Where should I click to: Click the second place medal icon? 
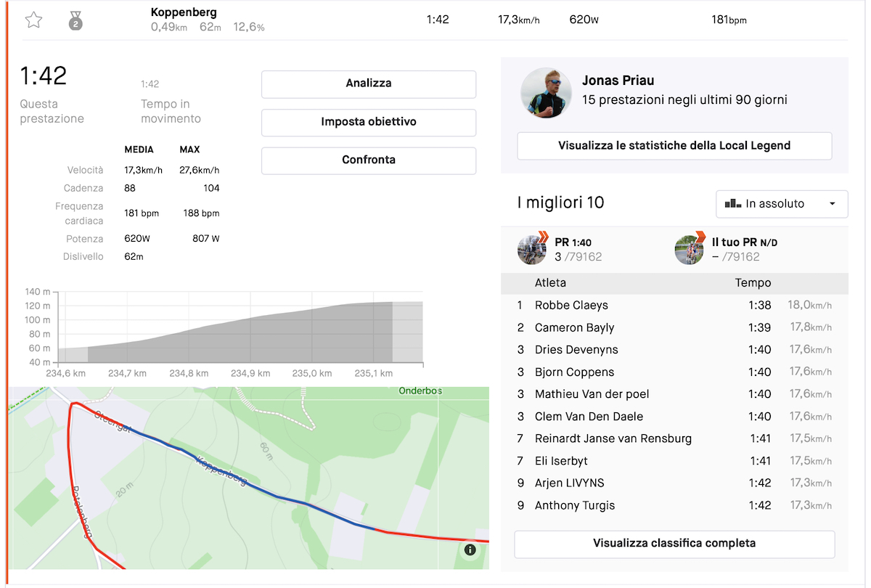pos(75,20)
